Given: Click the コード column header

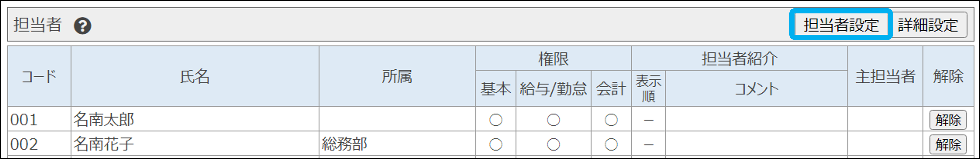Looking at the screenshot, I should point(39,76).
